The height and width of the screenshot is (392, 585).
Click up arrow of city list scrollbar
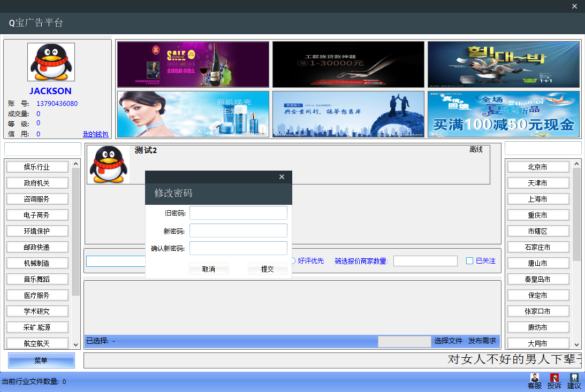(x=576, y=164)
